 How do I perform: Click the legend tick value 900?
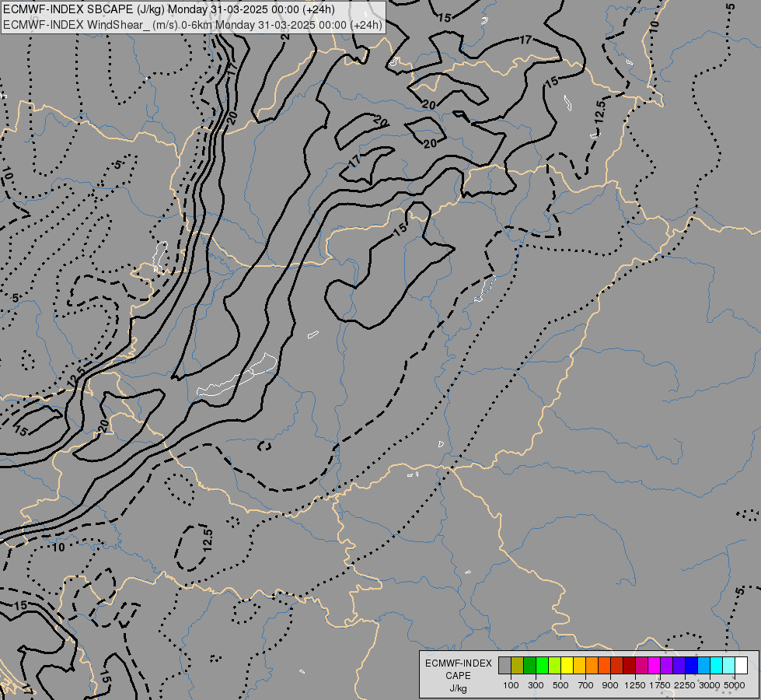click(x=610, y=685)
